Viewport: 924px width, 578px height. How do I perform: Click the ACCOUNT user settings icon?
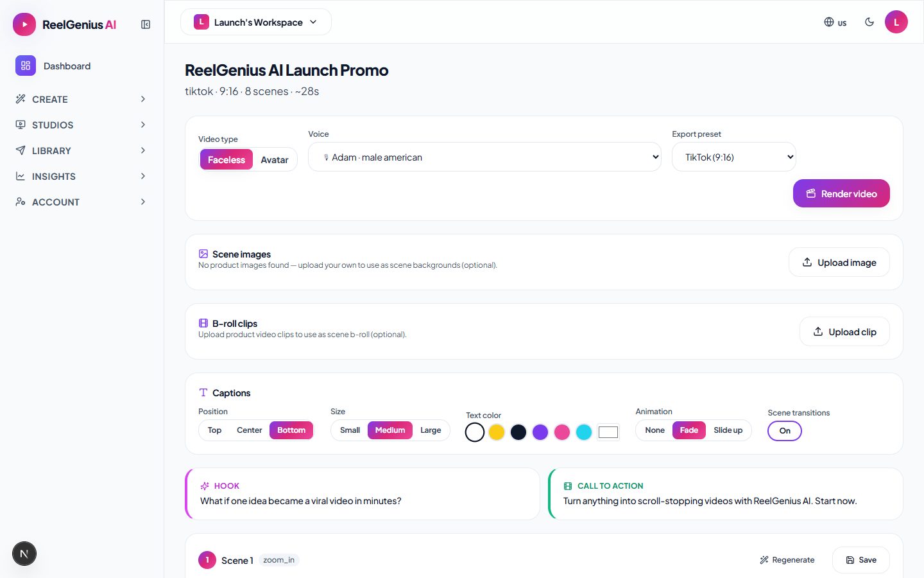(x=21, y=202)
